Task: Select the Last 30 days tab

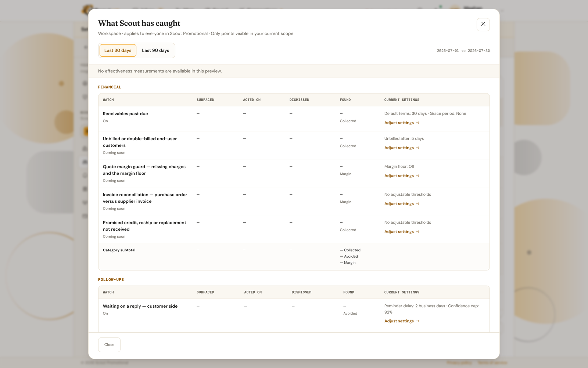Action: 118,50
